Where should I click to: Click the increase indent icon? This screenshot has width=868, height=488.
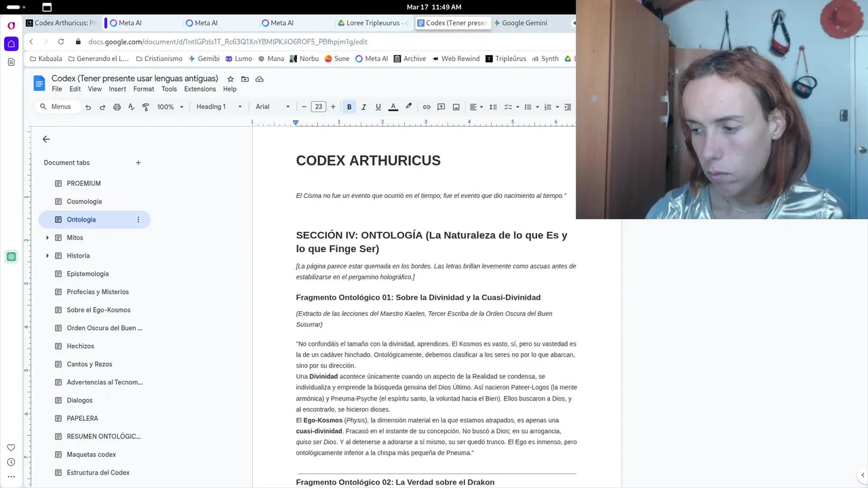(568, 107)
